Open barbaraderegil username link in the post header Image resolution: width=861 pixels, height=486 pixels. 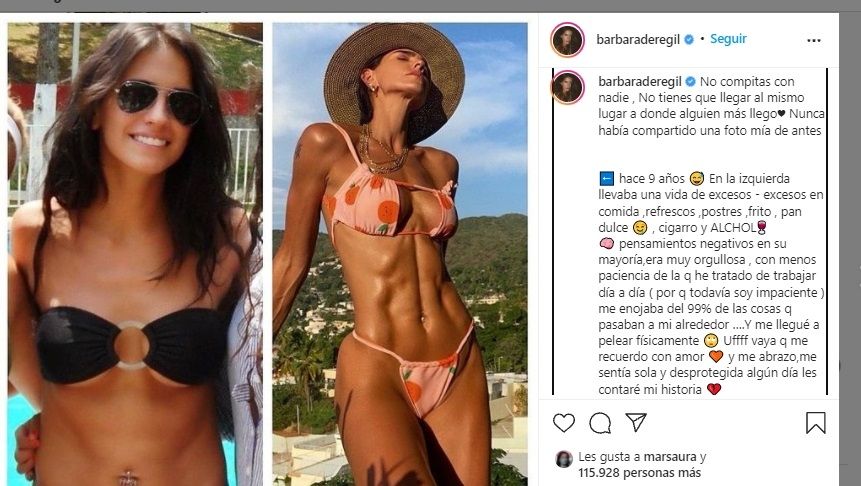point(638,40)
